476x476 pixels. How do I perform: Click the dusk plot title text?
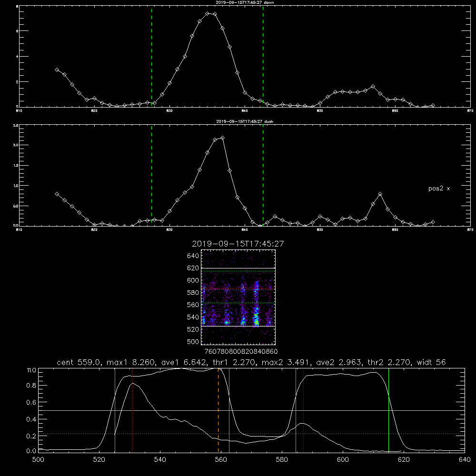click(245, 121)
